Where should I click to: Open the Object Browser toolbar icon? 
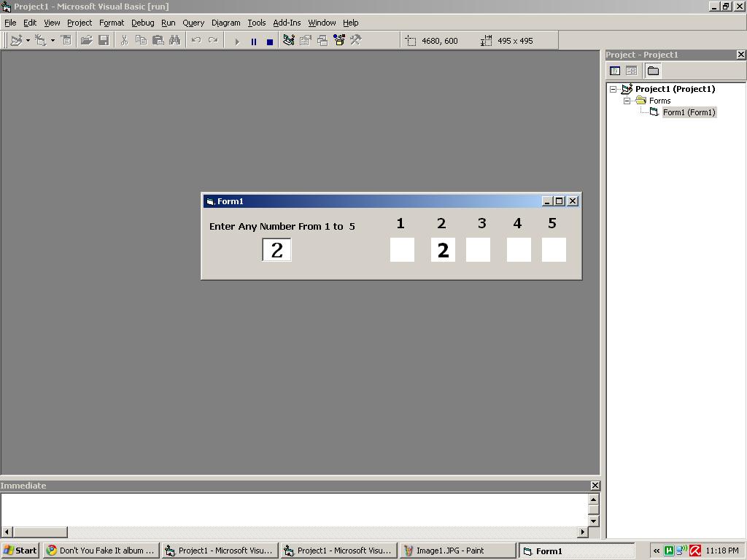tap(339, 41)
